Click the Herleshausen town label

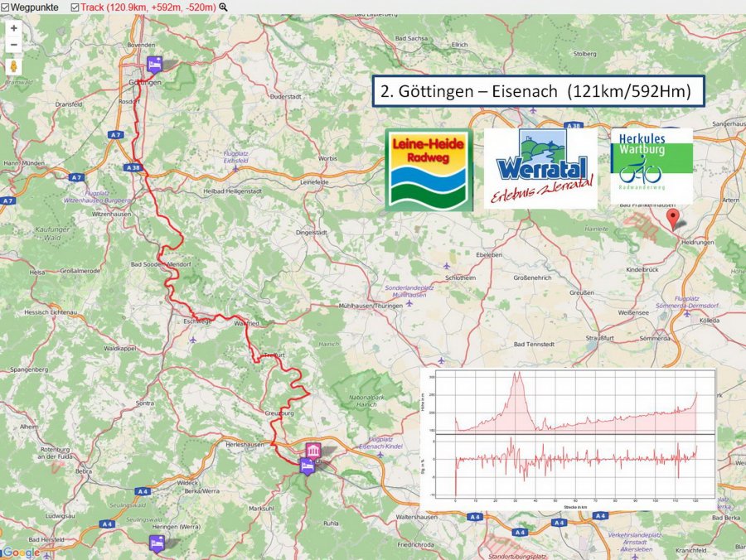pos(245,445)
